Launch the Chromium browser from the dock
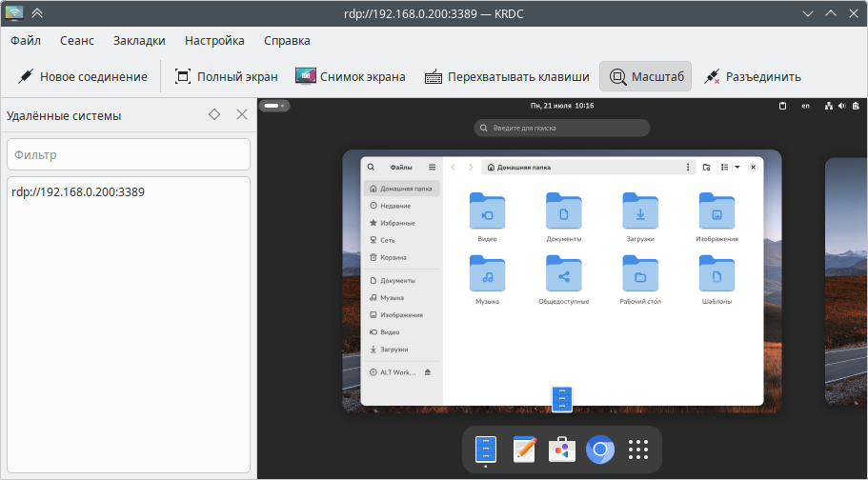The height and width of the screenshot is (480, 868). (x=600, y=450)
